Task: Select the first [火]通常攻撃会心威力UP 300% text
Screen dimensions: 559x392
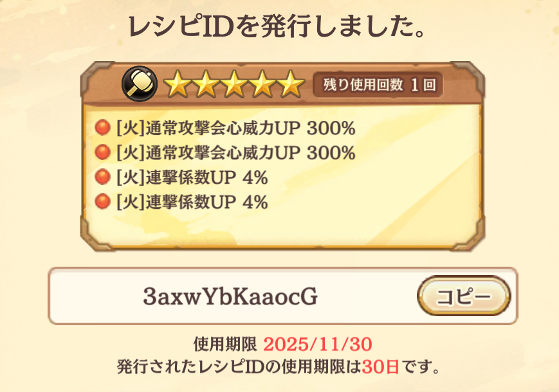Action: (236, 128)
